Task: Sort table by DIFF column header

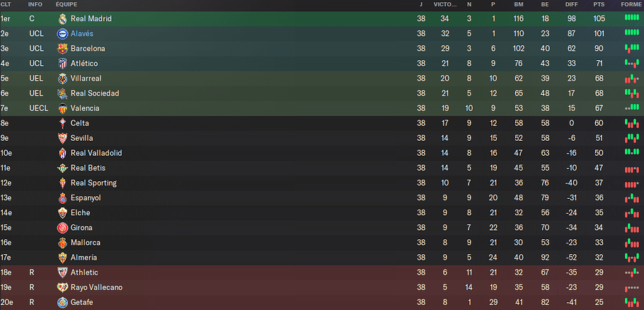Action: [x=571, y=4]
